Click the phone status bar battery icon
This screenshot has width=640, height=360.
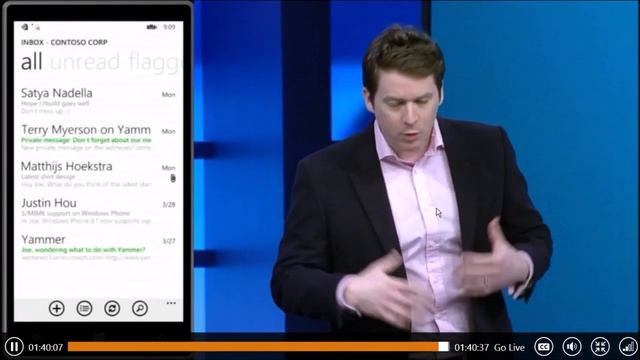pos(152,27)
